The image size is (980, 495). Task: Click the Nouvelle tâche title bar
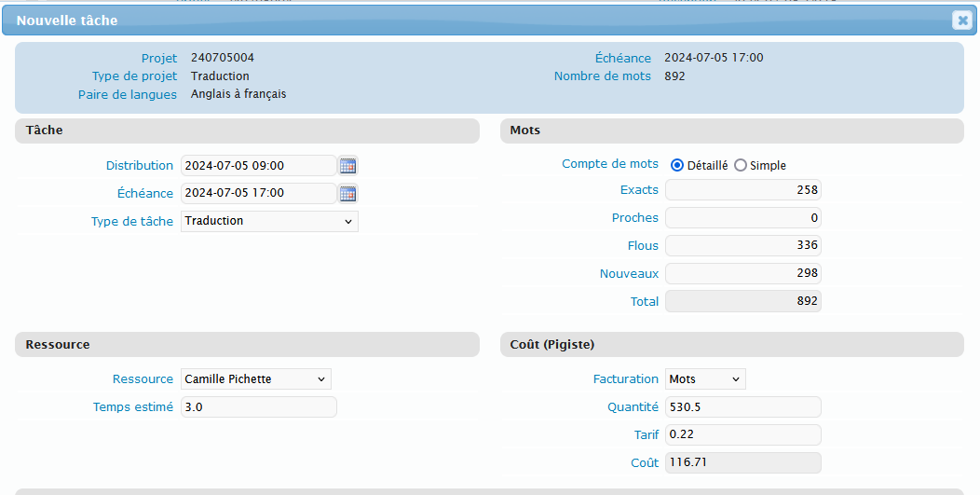coord(466,21)
